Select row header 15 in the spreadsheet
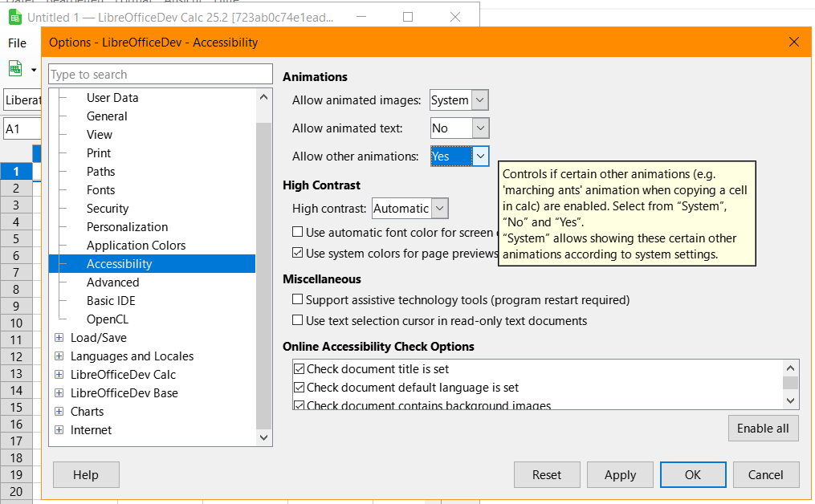Viewport: 815px width, 504px height. click(16, 408)
